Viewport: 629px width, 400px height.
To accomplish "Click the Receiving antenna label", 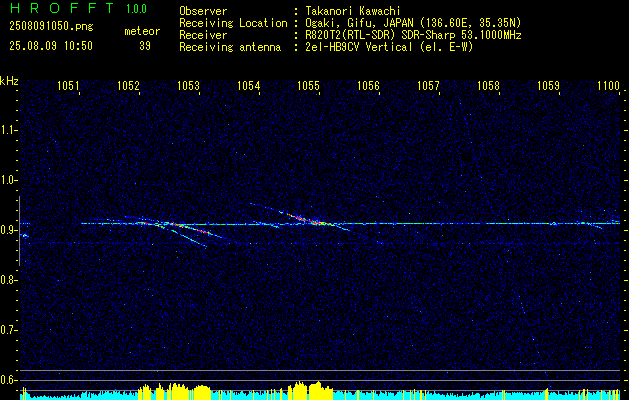I will (x=230, y=48).
